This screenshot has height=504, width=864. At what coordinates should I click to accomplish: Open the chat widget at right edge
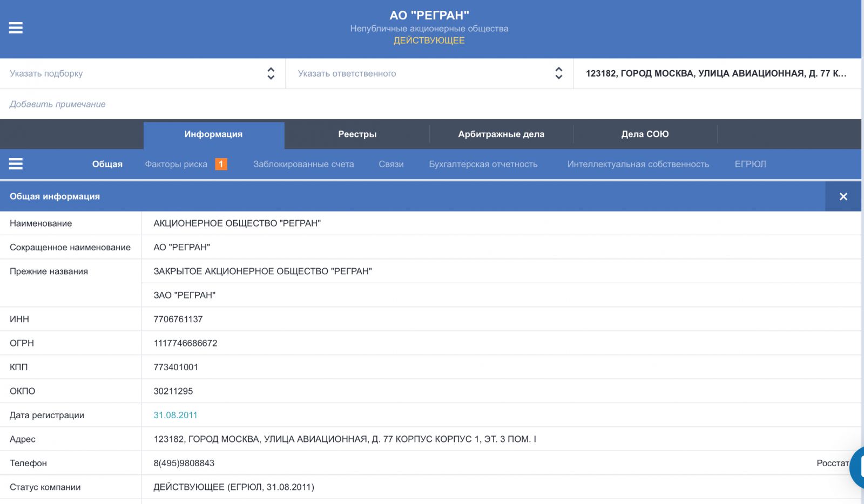point(858,467)
